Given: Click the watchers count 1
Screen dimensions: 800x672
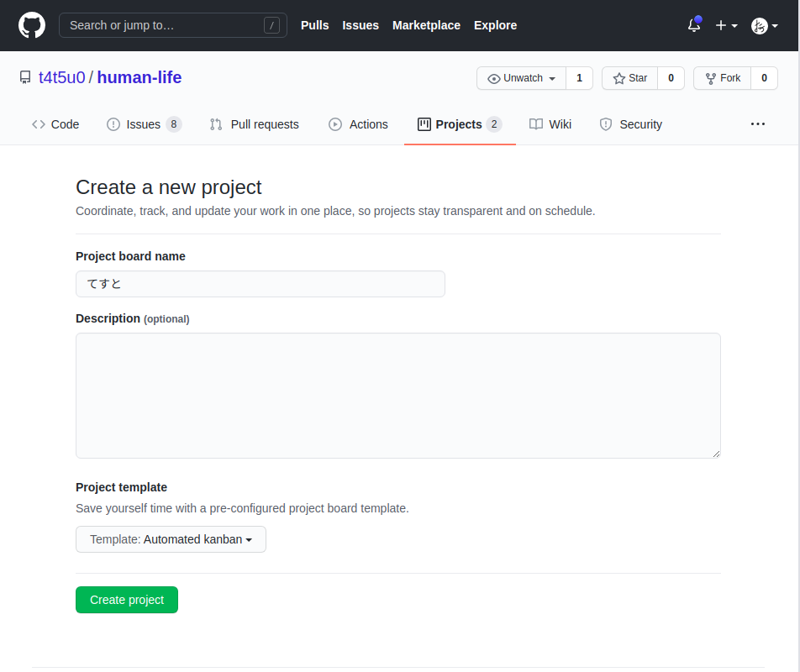Looking at the screenshot, I should pyautogui.click(x=579, y=78).
